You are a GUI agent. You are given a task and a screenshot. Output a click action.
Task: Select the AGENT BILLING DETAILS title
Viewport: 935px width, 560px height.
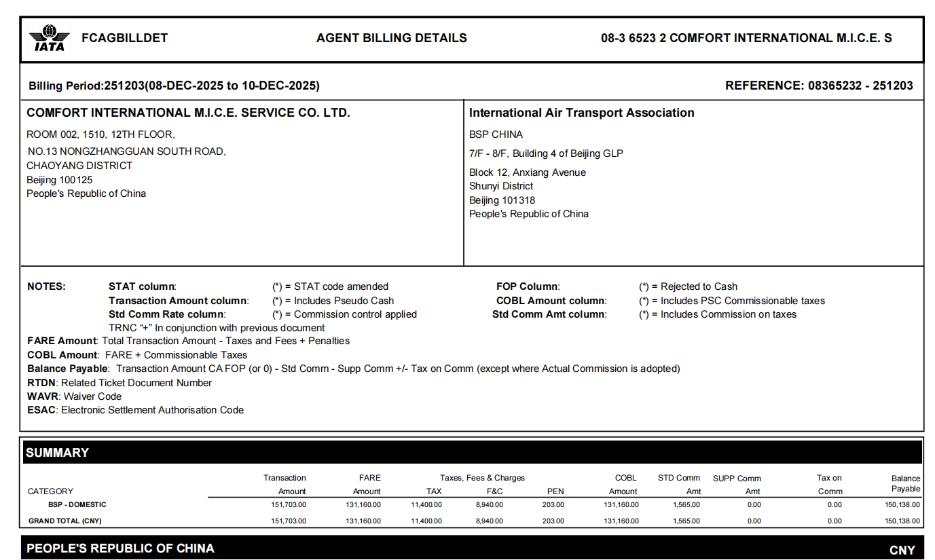[x=391, y=38]
